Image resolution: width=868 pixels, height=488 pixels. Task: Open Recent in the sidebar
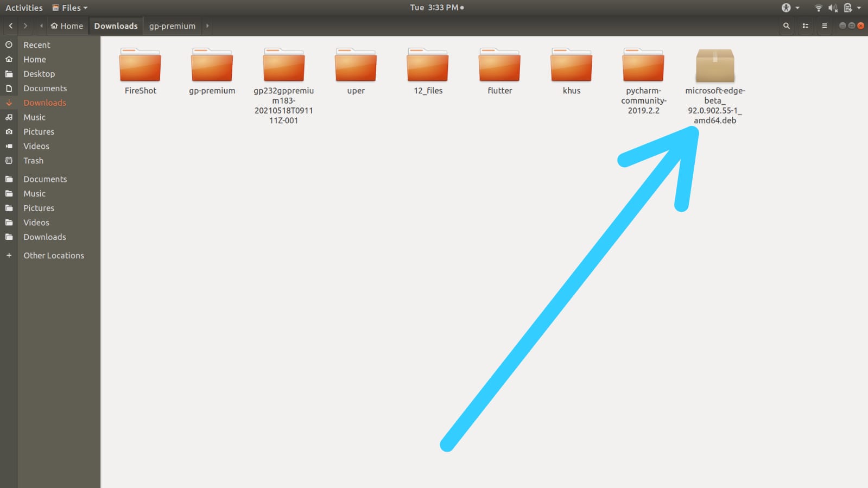[x=50, y=45]
